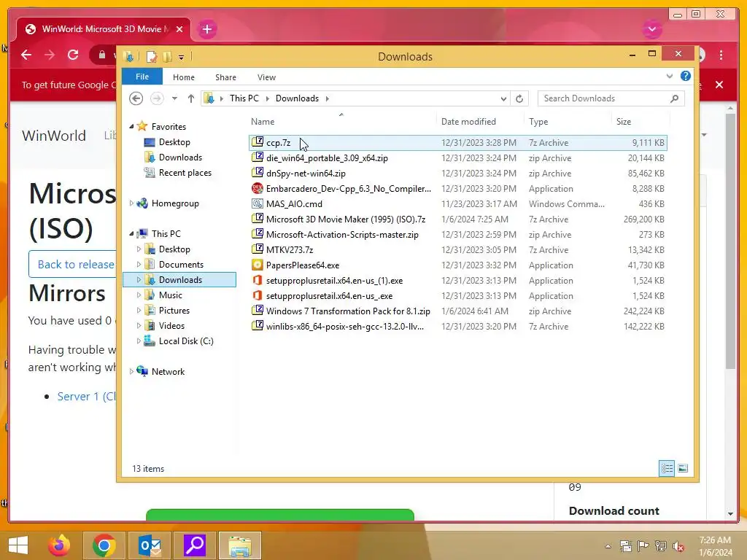Open Outlook from the taskbar
Viewport: 747px width, 560px height.
click(150, 545)
